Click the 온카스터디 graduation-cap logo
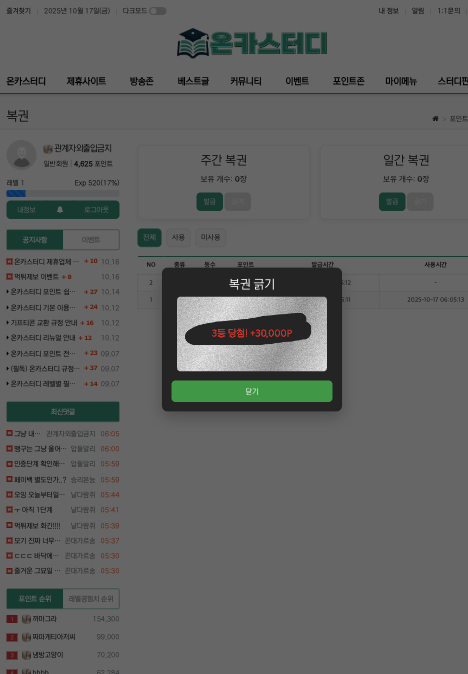468x674 pixels. point(252,43)
